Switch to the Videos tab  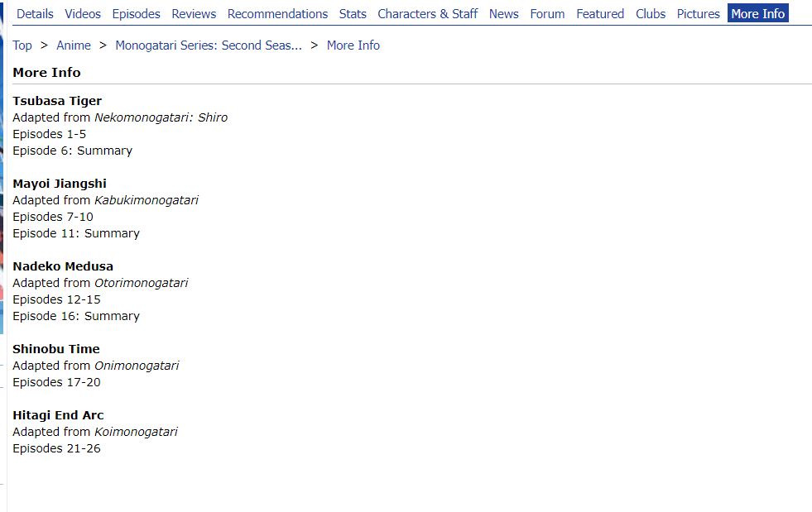coord(83,14)
